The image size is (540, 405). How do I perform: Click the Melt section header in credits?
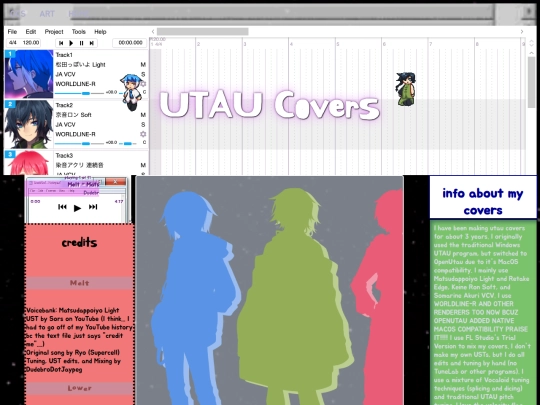point(79,283)
